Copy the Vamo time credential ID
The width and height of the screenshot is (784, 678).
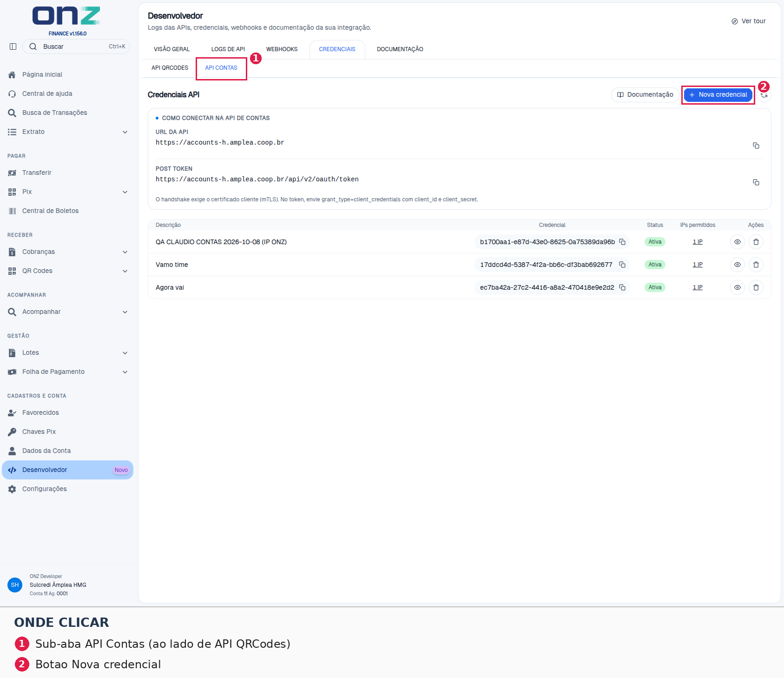pos(622,265)
